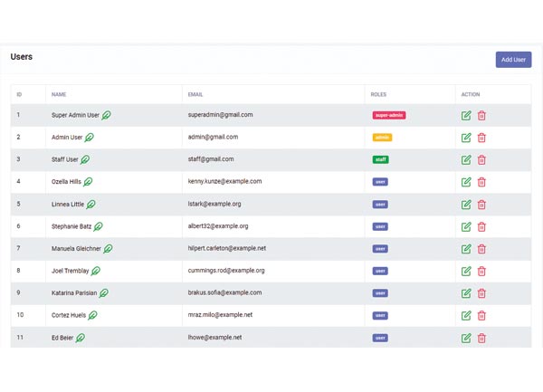Screen dimensions: 543x392
Task: Click the super-admin role badge
Action: [x=388, y=116]
